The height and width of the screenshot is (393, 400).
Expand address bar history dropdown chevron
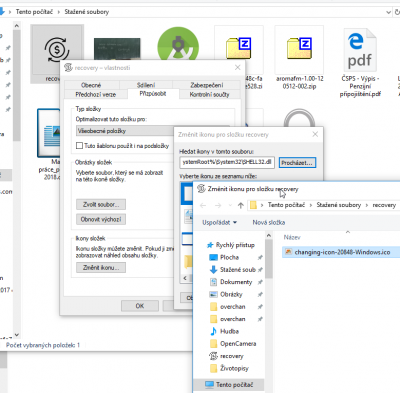(388, 12)
